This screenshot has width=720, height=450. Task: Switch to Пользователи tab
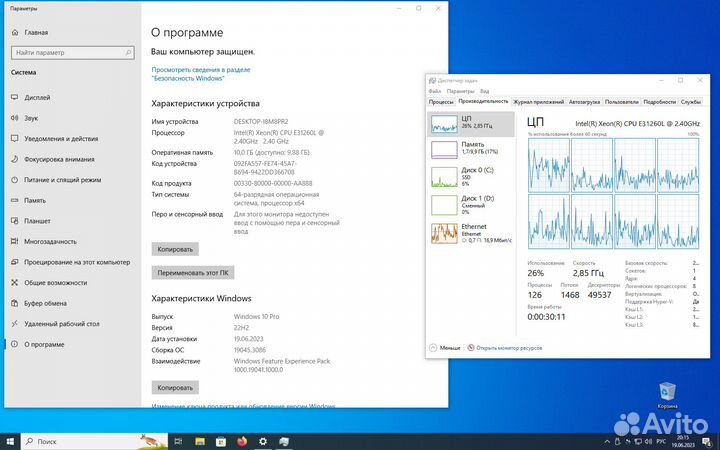(621, 102)
